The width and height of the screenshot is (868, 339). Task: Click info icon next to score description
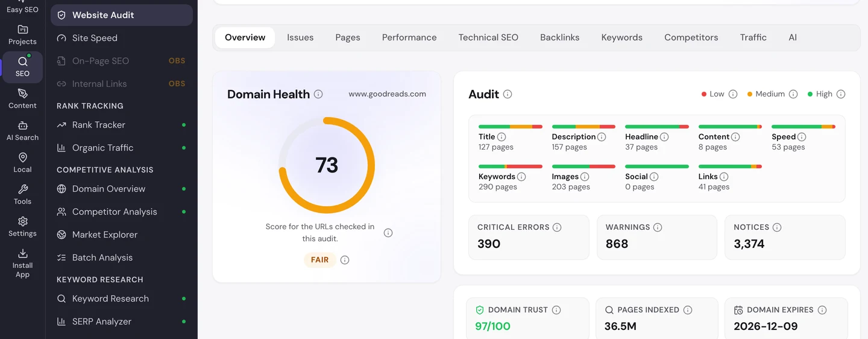[x=388, y=233]
